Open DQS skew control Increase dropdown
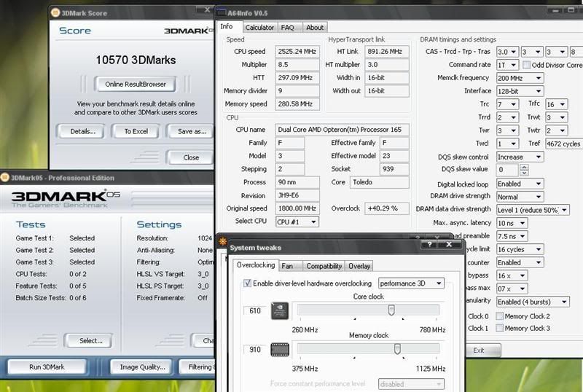Viewport: 583px width, 392px height. 520,157
